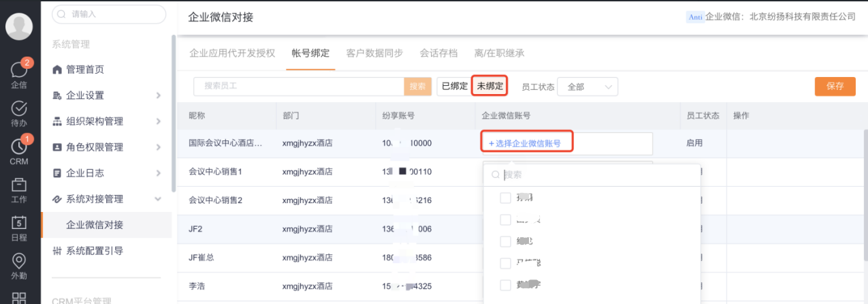868x304 pixels.
Task: Click the 纷享账号 column header
Action: (x=399, y=116)
